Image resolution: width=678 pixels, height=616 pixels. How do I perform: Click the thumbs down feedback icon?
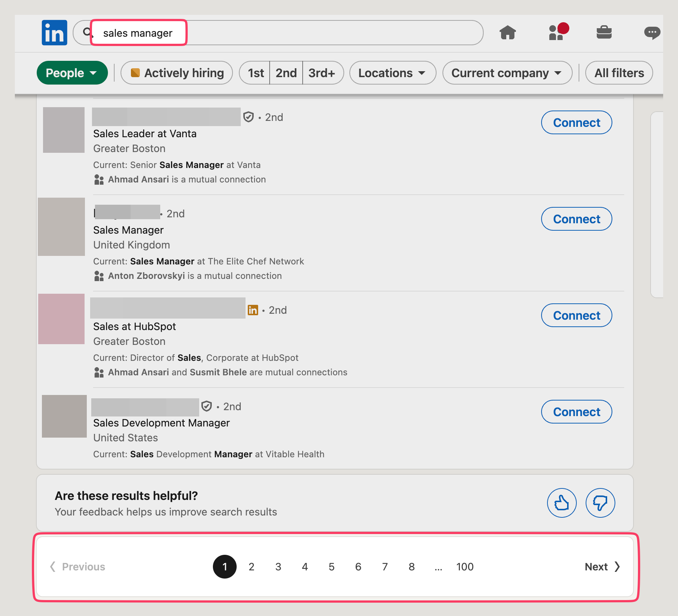(600, 503)
